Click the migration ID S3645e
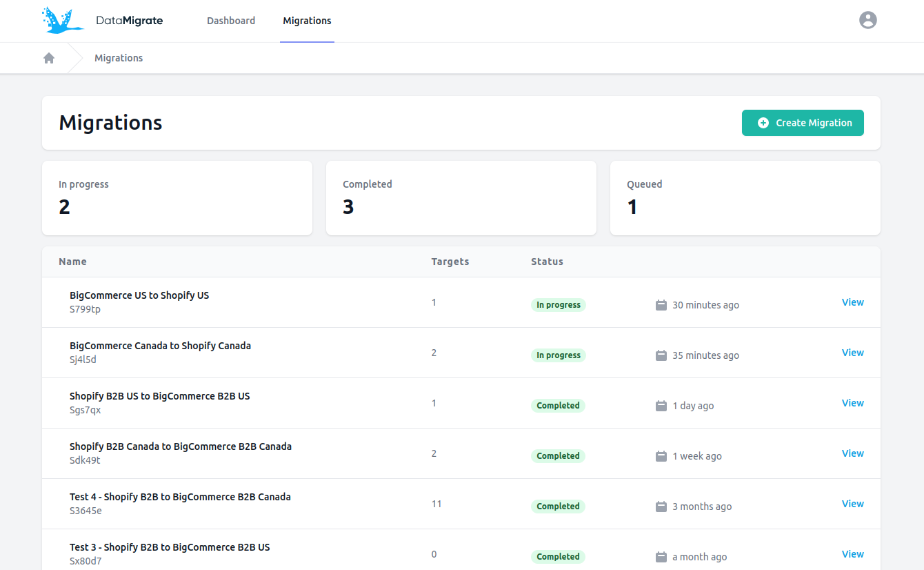Image resolution: width=924 pixels, height=570 pixels. pyautogui.click(x=86, y=511)
